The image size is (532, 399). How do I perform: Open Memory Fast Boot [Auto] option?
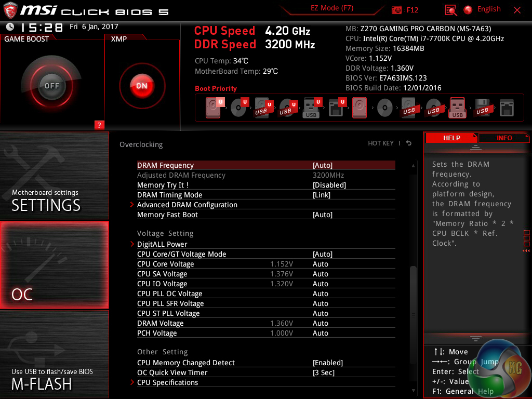coord(322,215)
